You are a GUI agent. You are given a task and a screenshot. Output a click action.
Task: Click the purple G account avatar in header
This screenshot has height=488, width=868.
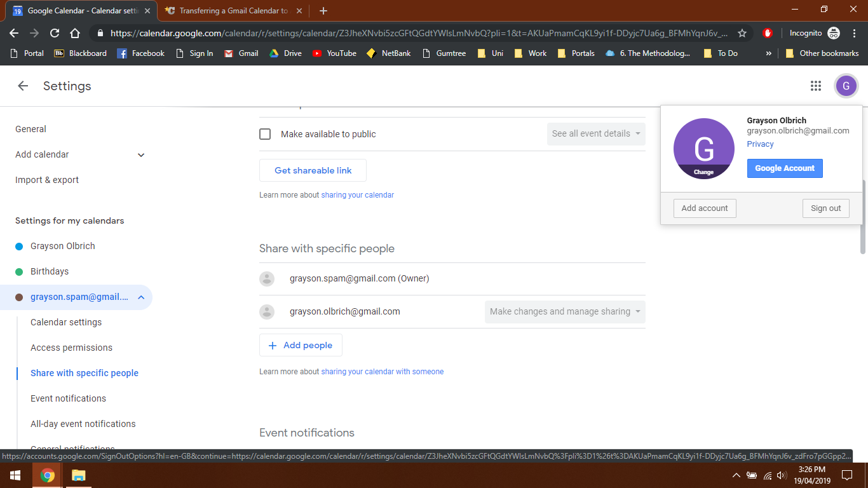846,86
